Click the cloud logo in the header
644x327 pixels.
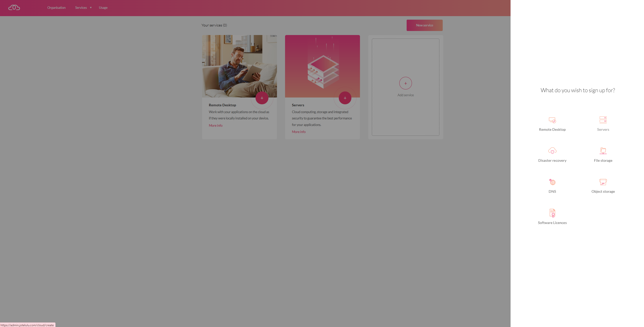click(14, 8)
